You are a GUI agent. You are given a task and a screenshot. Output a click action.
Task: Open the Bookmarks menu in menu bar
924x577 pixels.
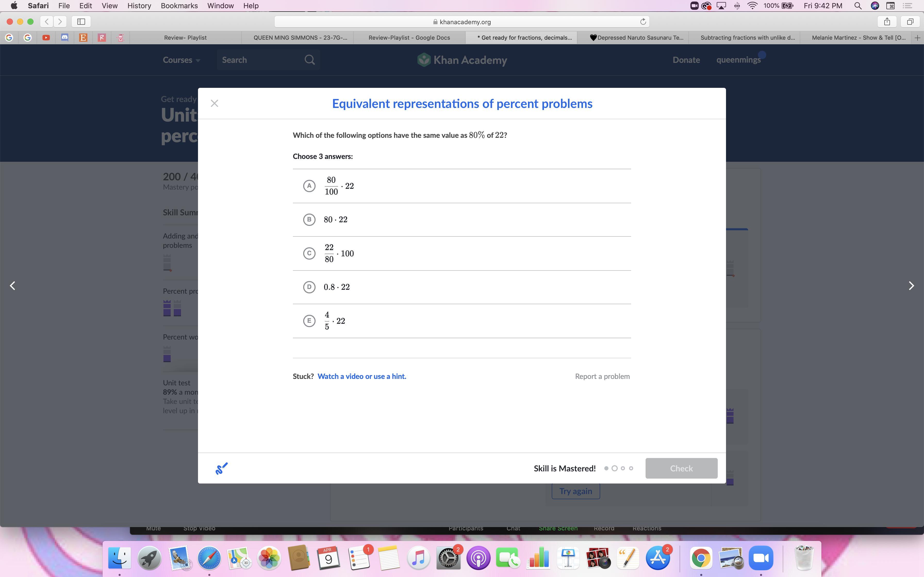tap(179, 6)
